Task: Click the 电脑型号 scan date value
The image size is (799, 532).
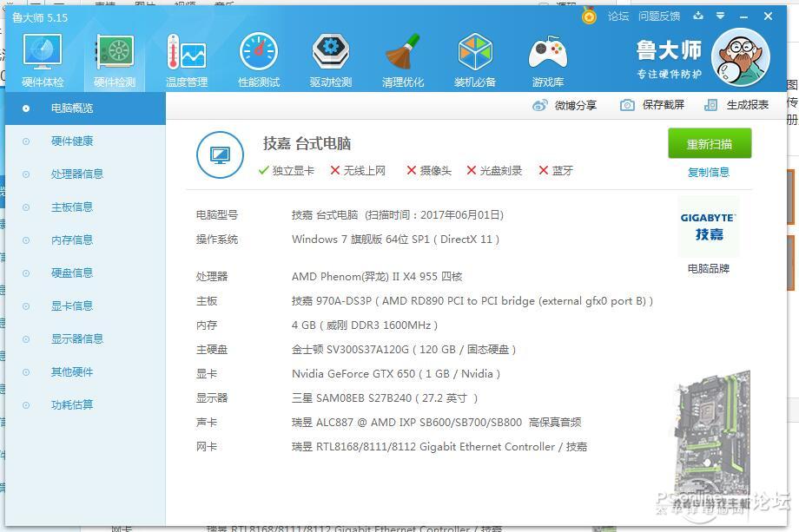Action: (x=398, y=215)
